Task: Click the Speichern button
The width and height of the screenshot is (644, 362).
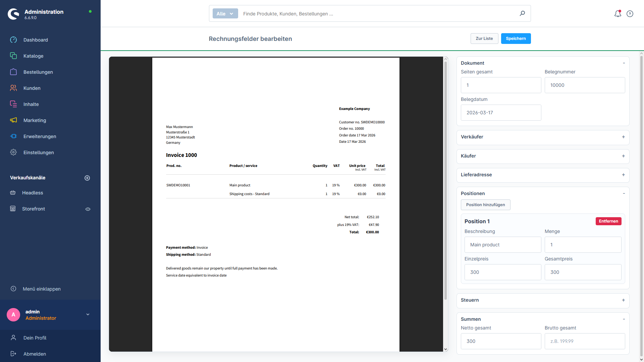Action: tap(516, 39)
